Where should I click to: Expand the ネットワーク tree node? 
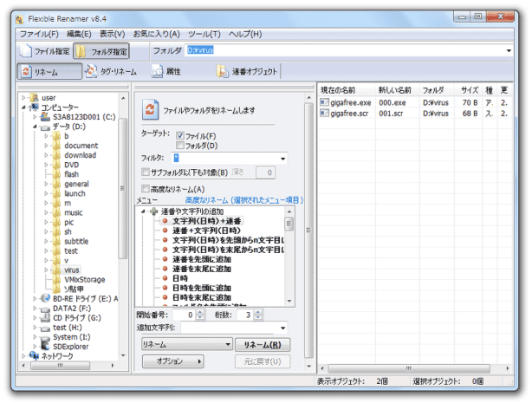click(x=23, y=356)
